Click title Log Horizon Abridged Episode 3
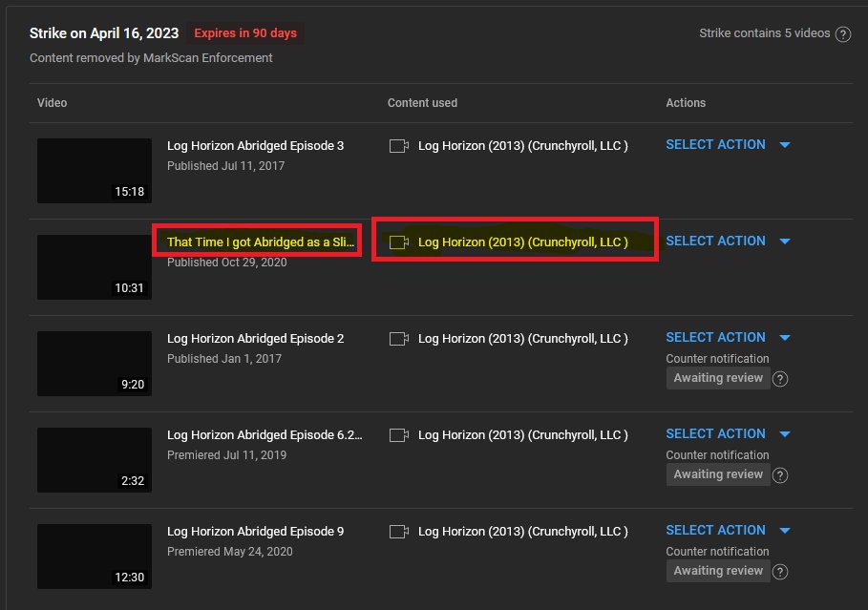The width and height of the screenshot is (868, 610). (x=255, y=146)
